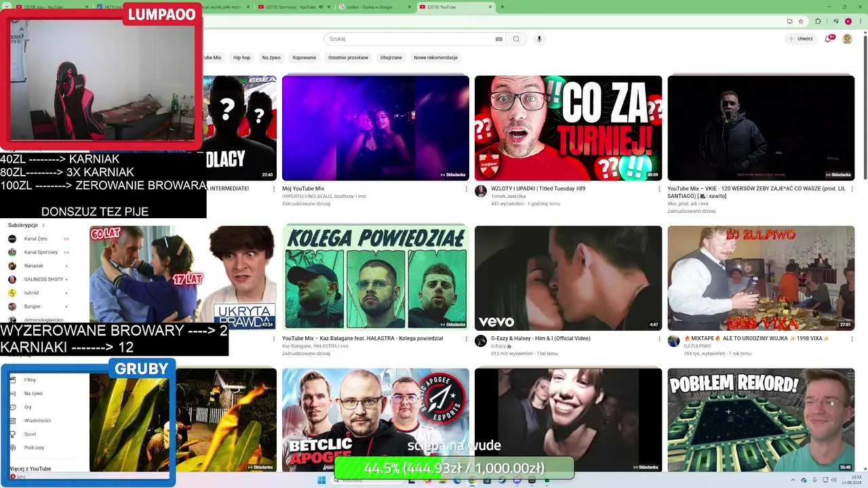Select the Ostatnio przesłane filter chip
This screenshot has width=868, height=488.
(x=348, y=58)
